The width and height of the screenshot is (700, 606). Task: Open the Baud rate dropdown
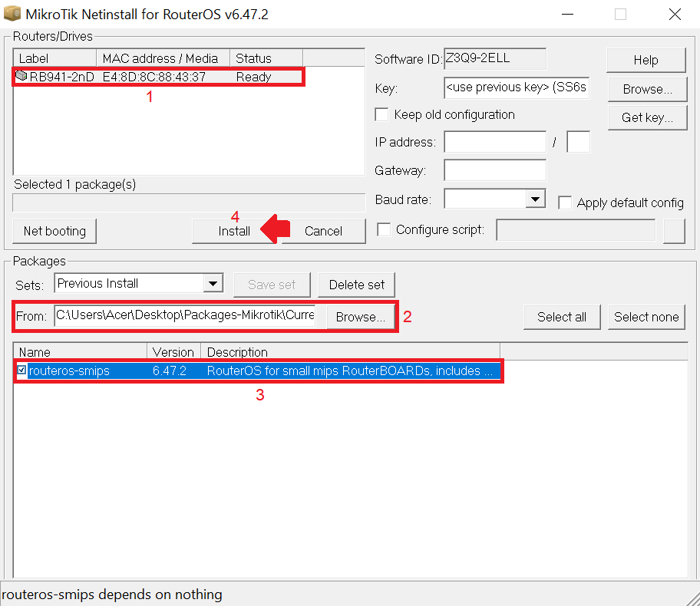click(535, 199)
